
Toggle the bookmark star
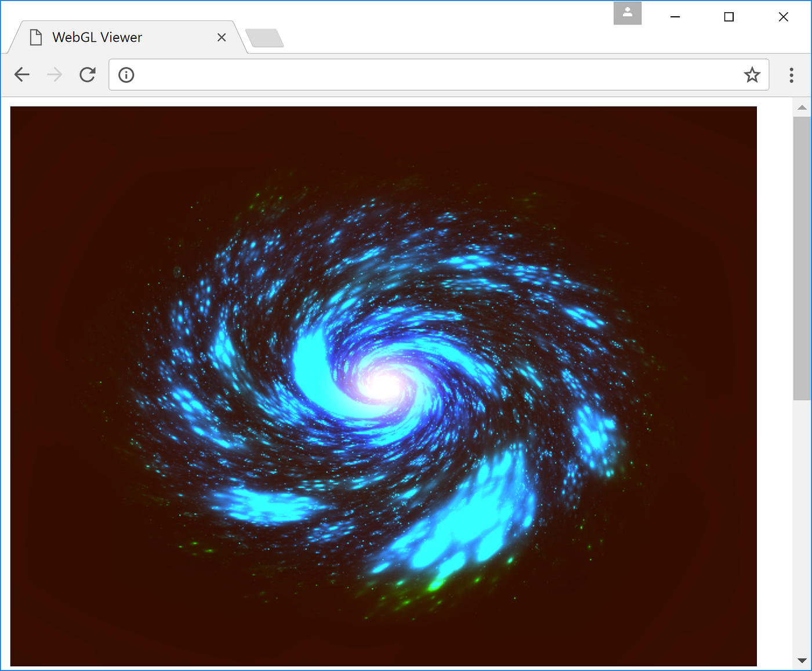752,75
